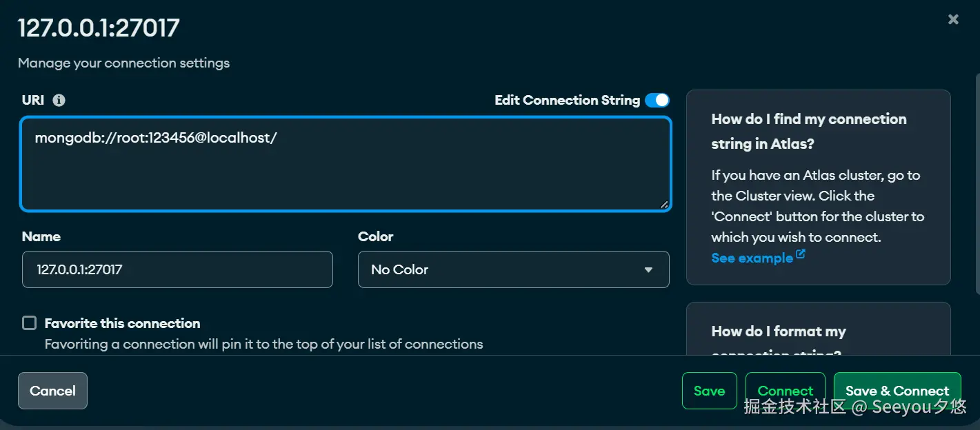Click the Favorite this connection label

tap(122, 323)
